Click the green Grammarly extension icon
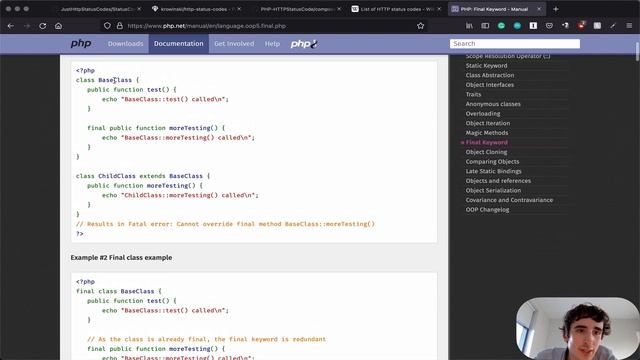Screen dimensions: 640x360 point(501,26)
